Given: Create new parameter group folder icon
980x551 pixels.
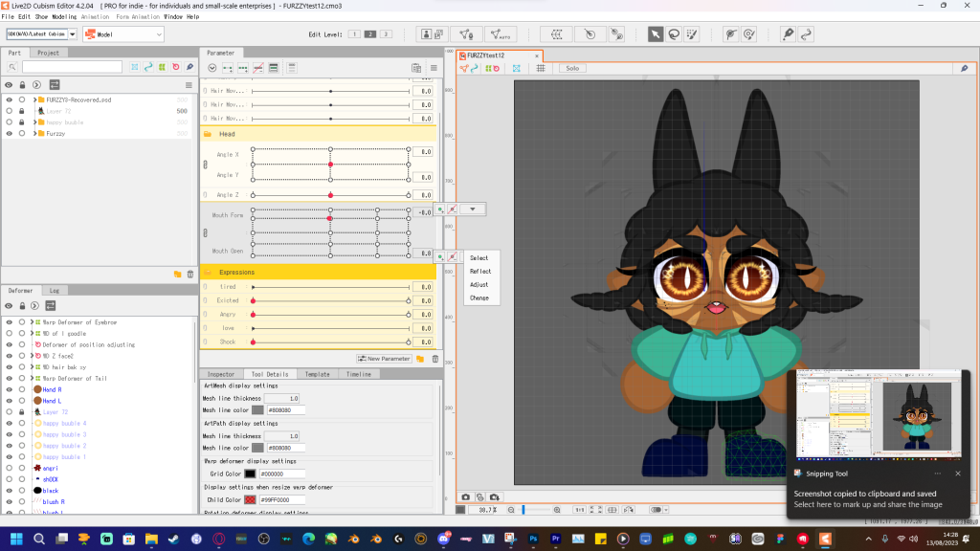Looking at the screenshot, I should coord(420,359).
